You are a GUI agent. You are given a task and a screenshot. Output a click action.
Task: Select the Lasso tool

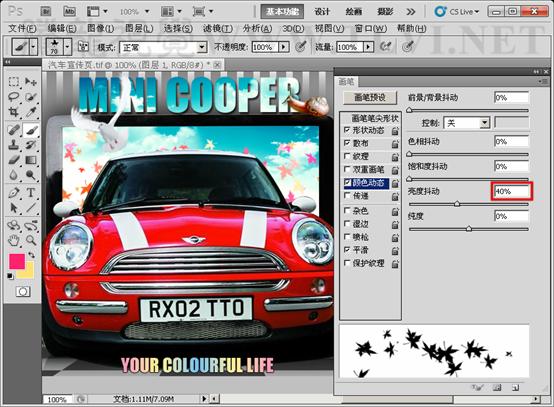coord(13,97)
